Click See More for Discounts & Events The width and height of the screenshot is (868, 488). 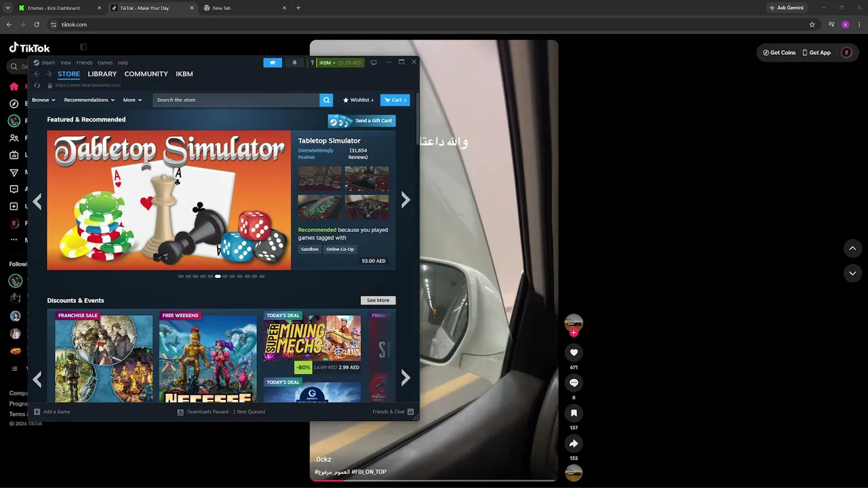(x=378, y=300)
